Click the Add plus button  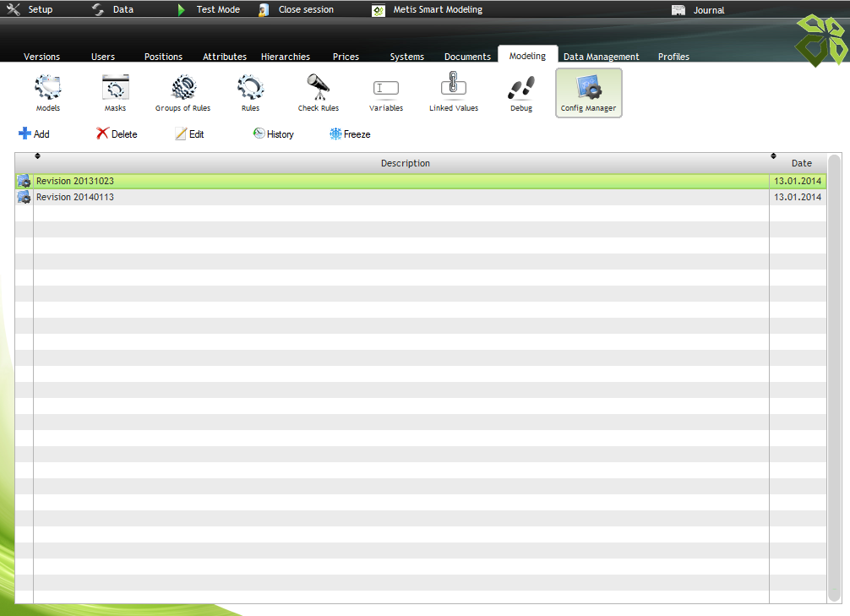click(x=34, y=134)
